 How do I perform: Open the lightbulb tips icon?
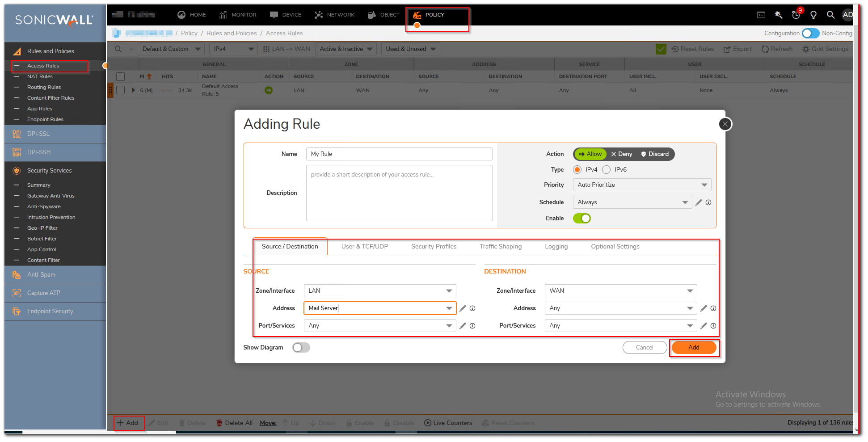[813, 15]
